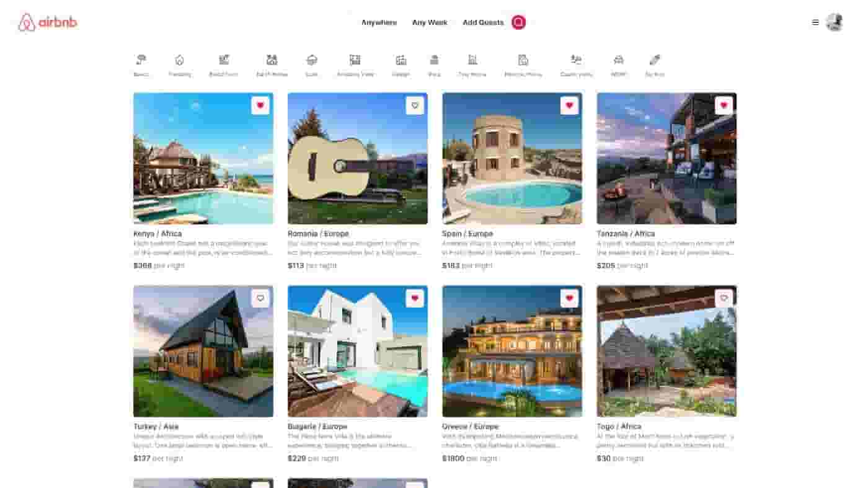Open the Anywhere location selector
868x488 pixels.
tap(379, 22)
